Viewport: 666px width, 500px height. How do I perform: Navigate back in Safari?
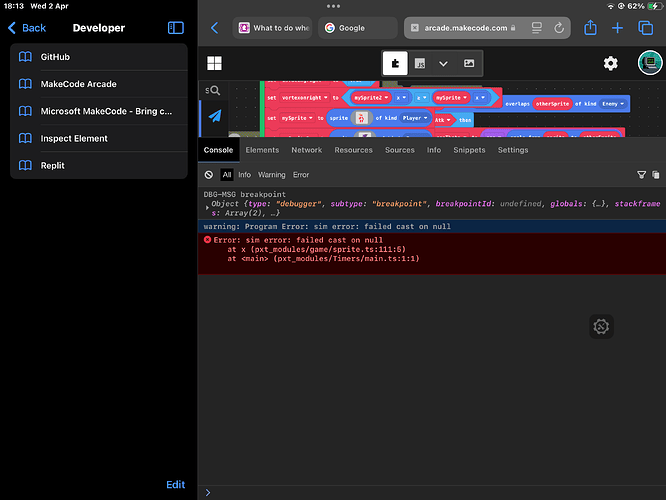(214, 28)
